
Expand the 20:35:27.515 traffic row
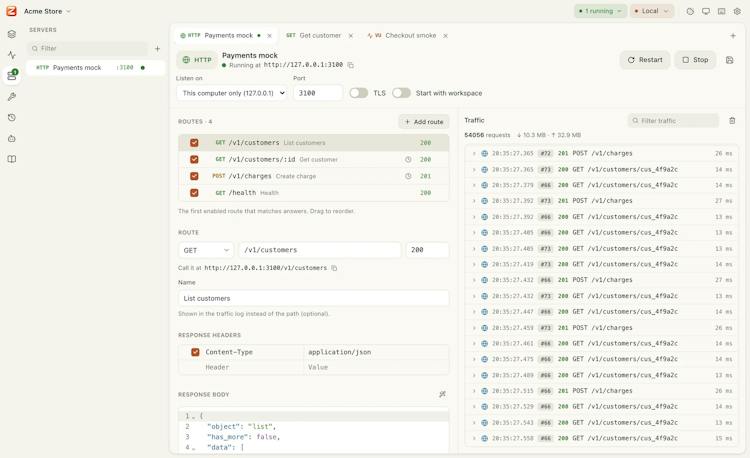coord(474,391)
